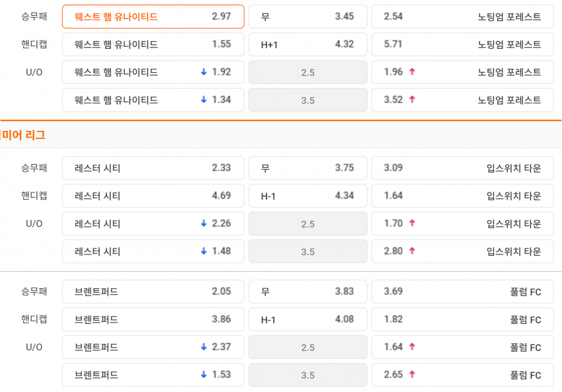The width and height of the screenshot is (562, 392).
Task: Select 브렌트퍼드 under 2.5 at 2.37
Action: coord(153,347)
